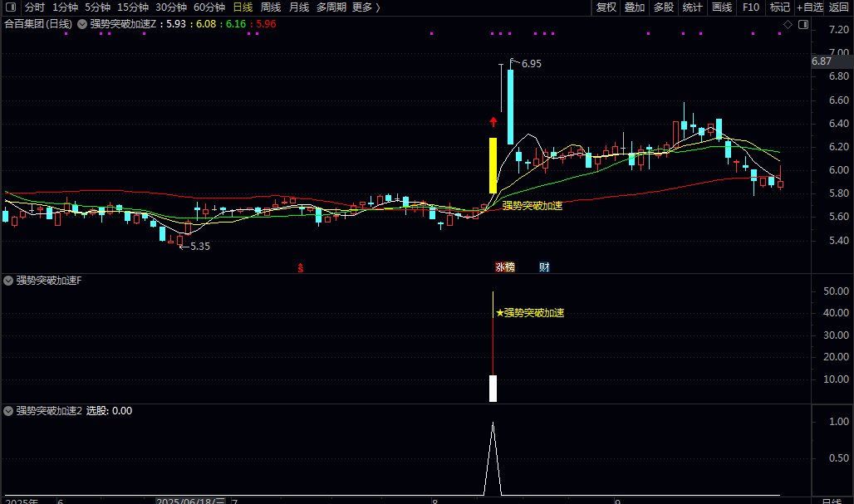Screen dimensions: 854x504
Task: Open the 画线 drawing tools
Action: [722, 7]
